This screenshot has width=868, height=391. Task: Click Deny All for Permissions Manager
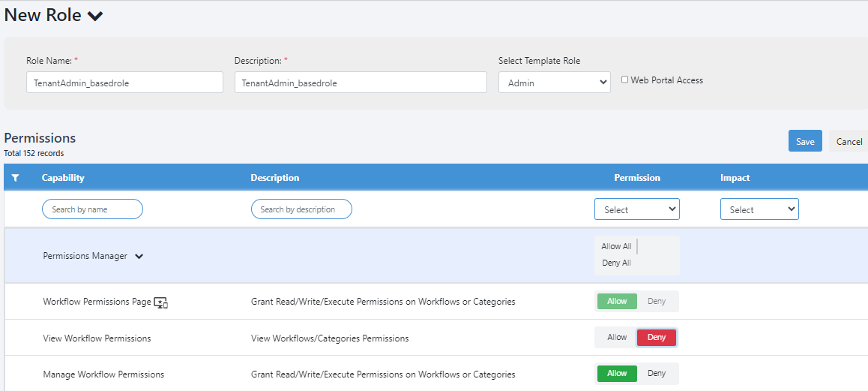pyautogui.click(x=616, y=263)
